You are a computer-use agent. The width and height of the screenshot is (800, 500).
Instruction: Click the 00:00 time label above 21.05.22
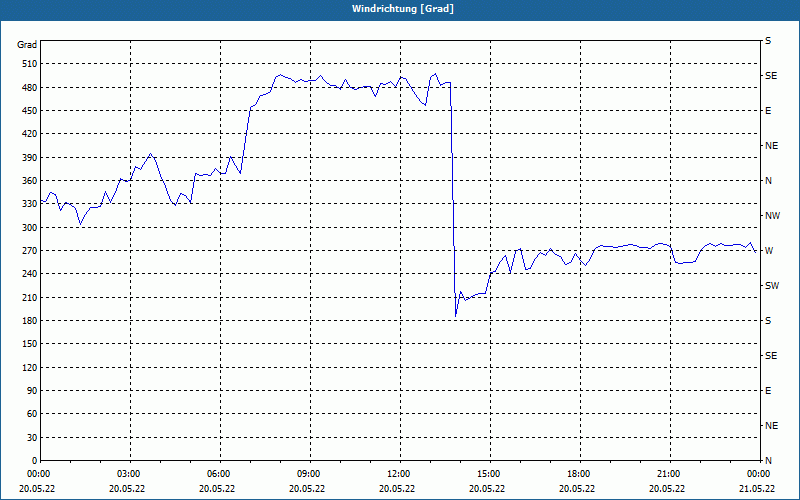(x=757, y=473)
